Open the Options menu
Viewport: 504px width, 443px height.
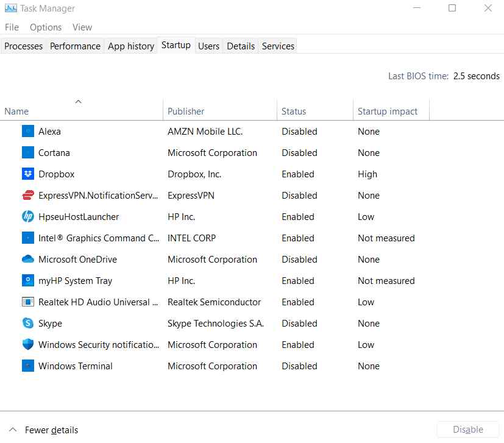(46, 27)
